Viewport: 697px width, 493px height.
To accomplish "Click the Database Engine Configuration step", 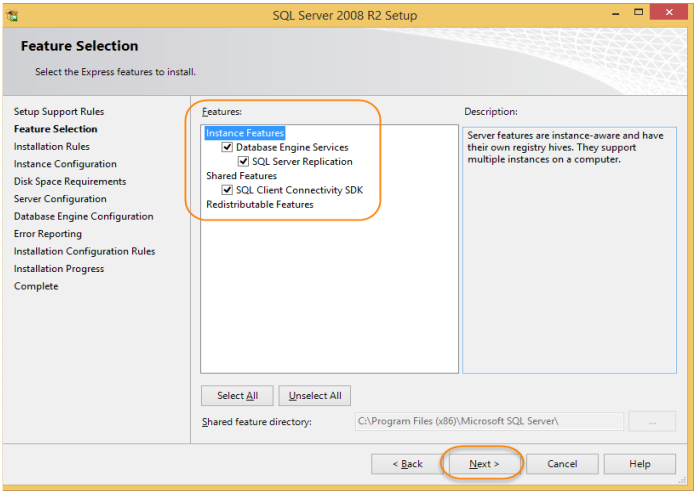I will (x=84, y=216).
